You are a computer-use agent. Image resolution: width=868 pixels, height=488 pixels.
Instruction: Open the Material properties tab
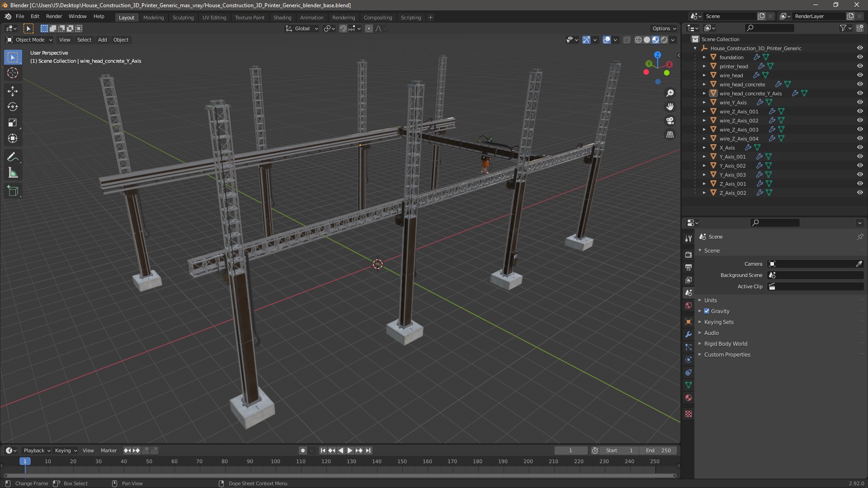(689, 398)
